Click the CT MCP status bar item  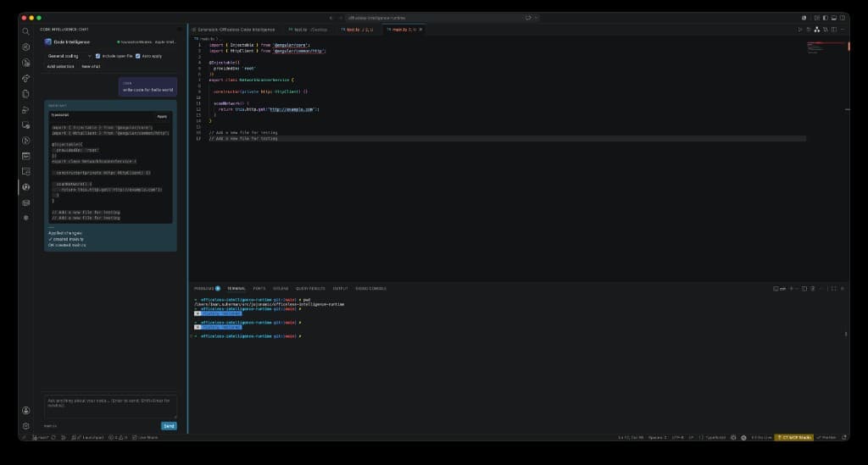(793, 437)
